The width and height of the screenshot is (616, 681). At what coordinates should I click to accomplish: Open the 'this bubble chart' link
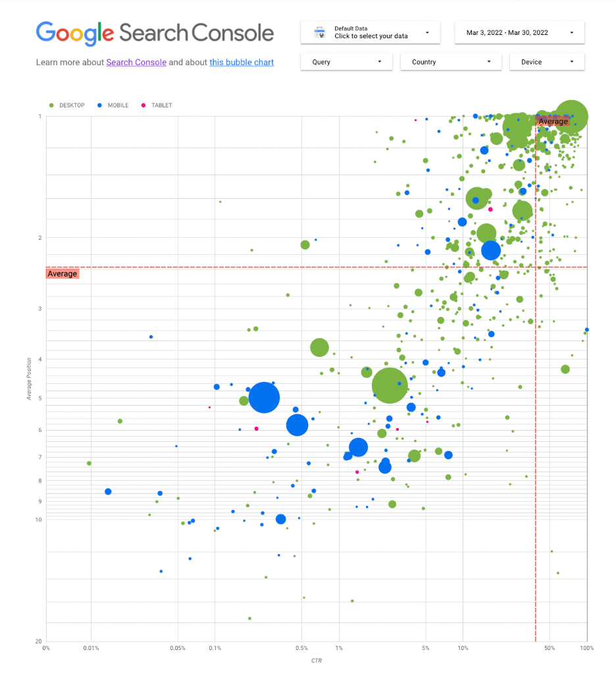[242, 63]
